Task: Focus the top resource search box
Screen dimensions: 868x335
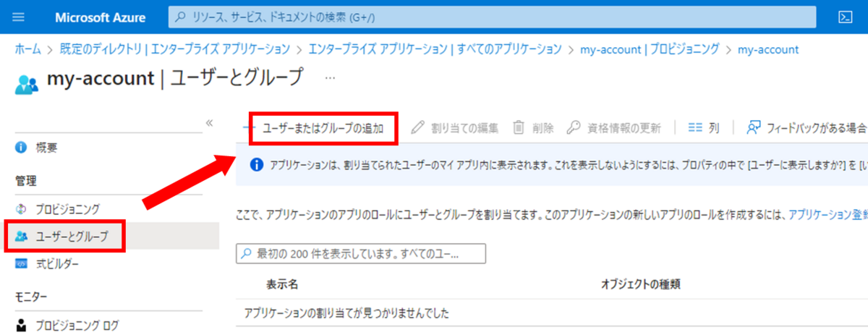Action: (493, 16)
